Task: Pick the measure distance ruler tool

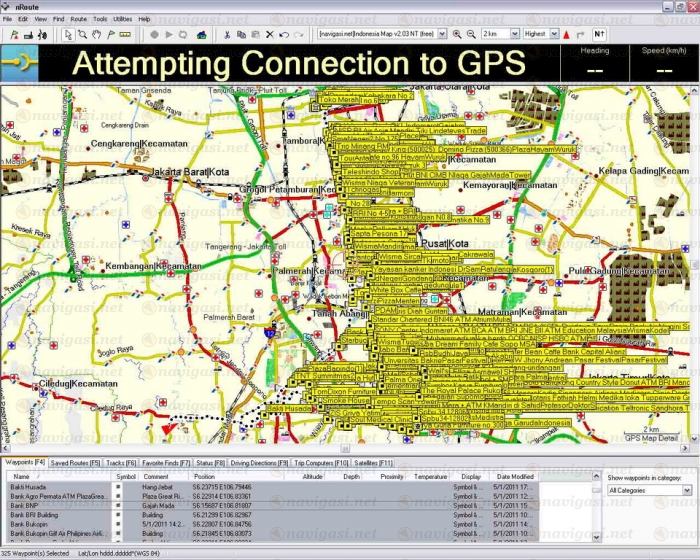Action: coord(125,33)
